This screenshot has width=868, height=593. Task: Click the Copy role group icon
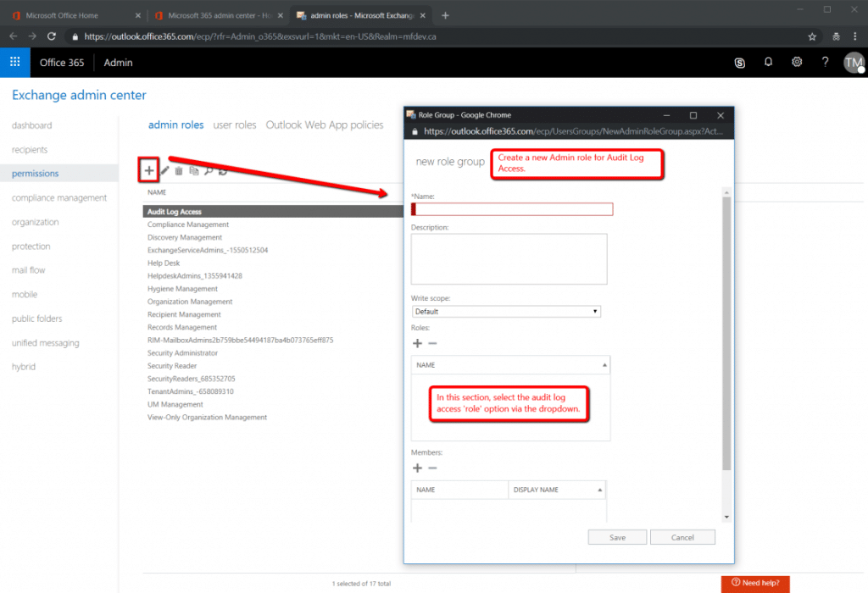point(194,171)
